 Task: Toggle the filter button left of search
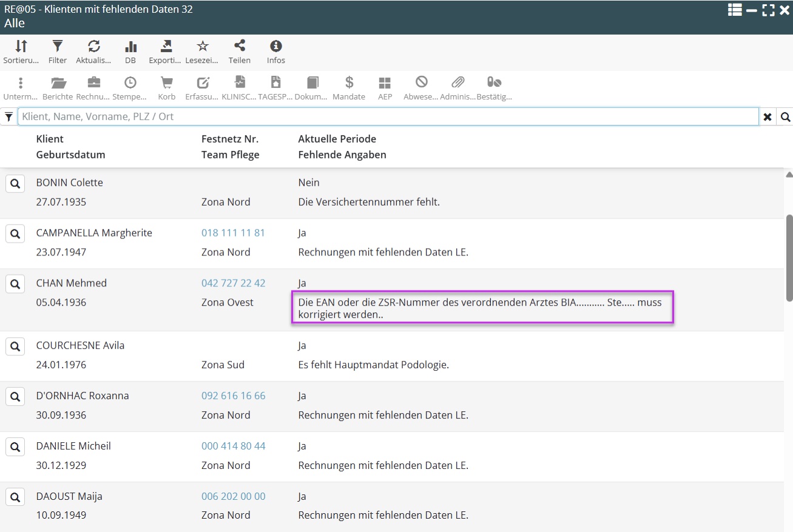[x=8, y=117]
